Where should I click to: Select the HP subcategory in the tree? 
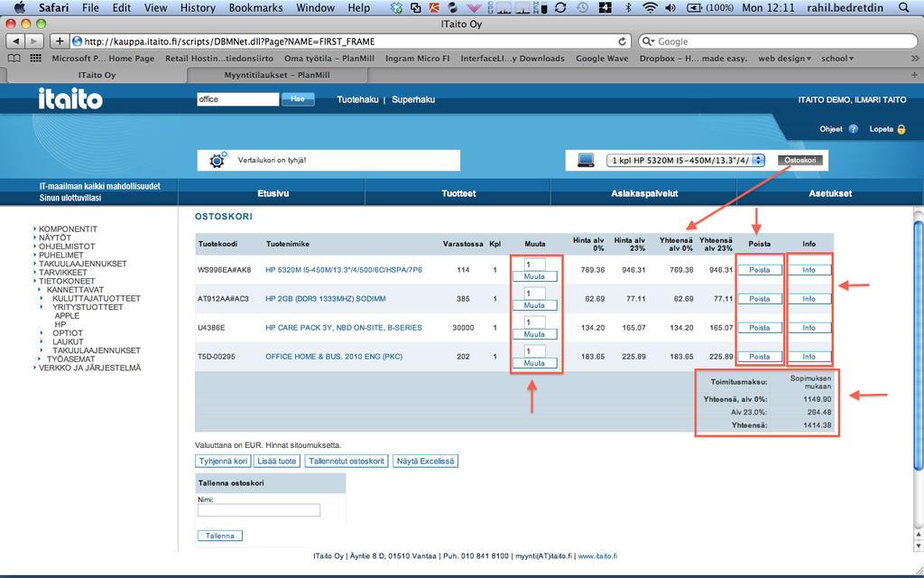pyautogui.click(x=60, y=324)
